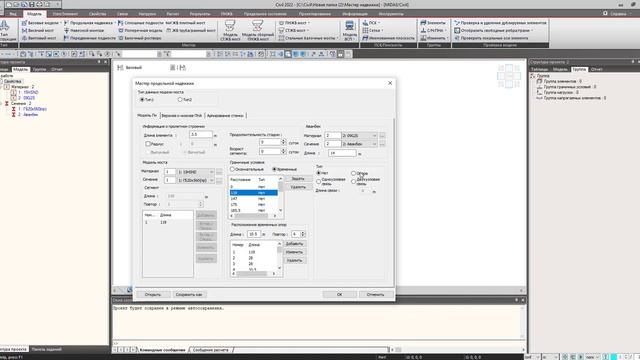The image size is (640, 360).
Task: Open Материал dropdown in Модель моста section
Action: tap(196, 172)
